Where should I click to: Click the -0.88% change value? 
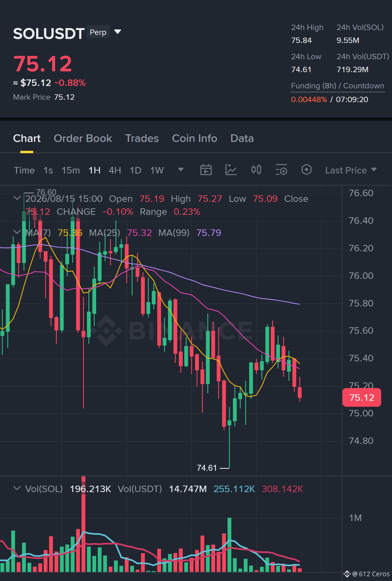coord(70,83)
